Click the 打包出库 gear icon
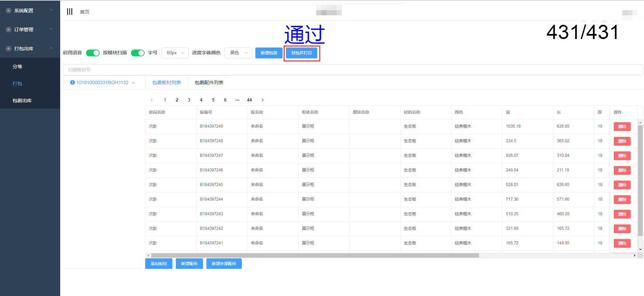The image size is (644, 296). pos(9,49)
